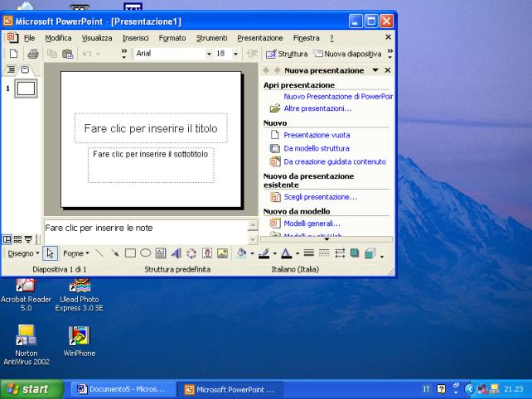This screenshot has width=532, height=399.
Task: Click the Fill color bucket icon
Action: (242, 253)
